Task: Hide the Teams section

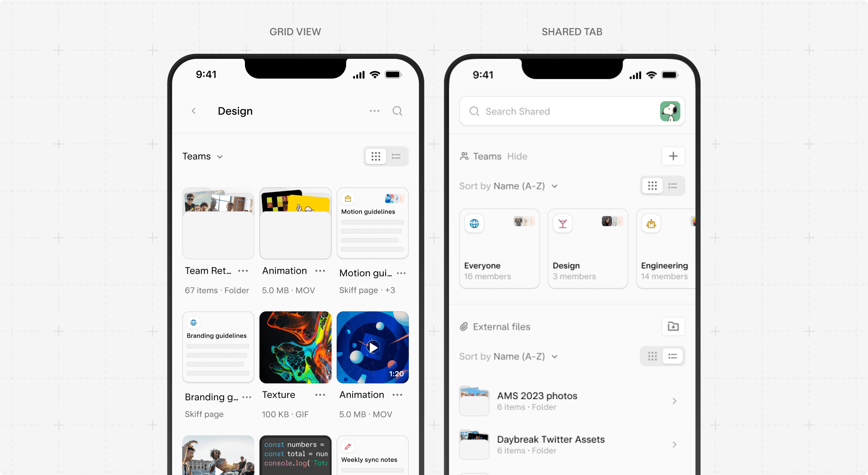Action: point(517,156)
